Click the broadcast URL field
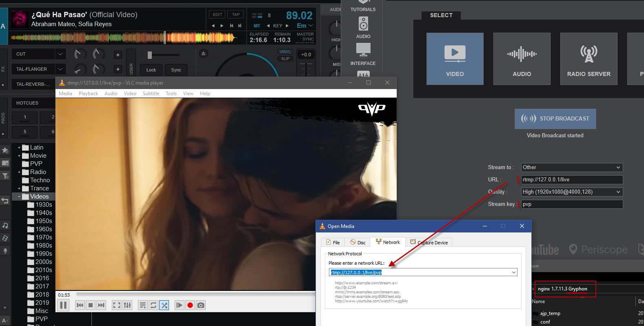The height and width of the screenshot is (326, 644). click(x=572, y=180)
